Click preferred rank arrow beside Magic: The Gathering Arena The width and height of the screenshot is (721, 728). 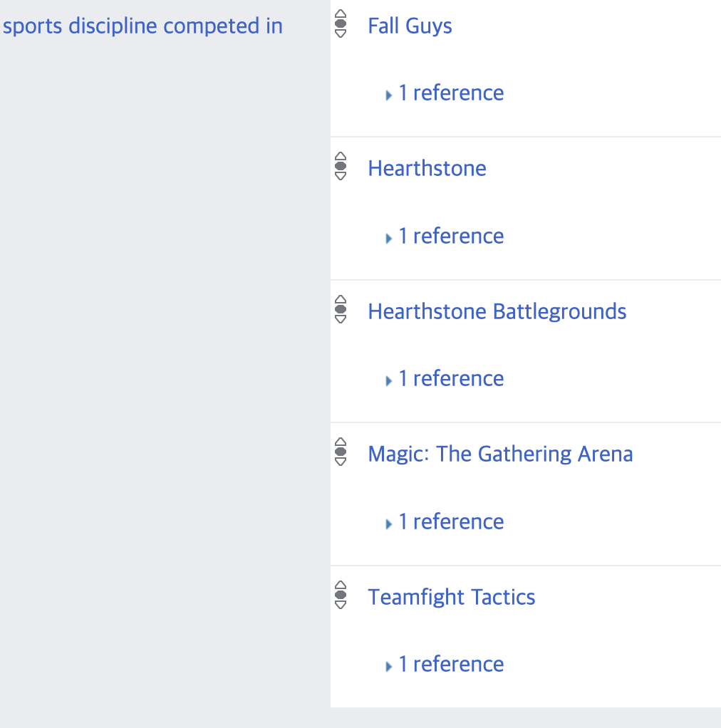341,442
